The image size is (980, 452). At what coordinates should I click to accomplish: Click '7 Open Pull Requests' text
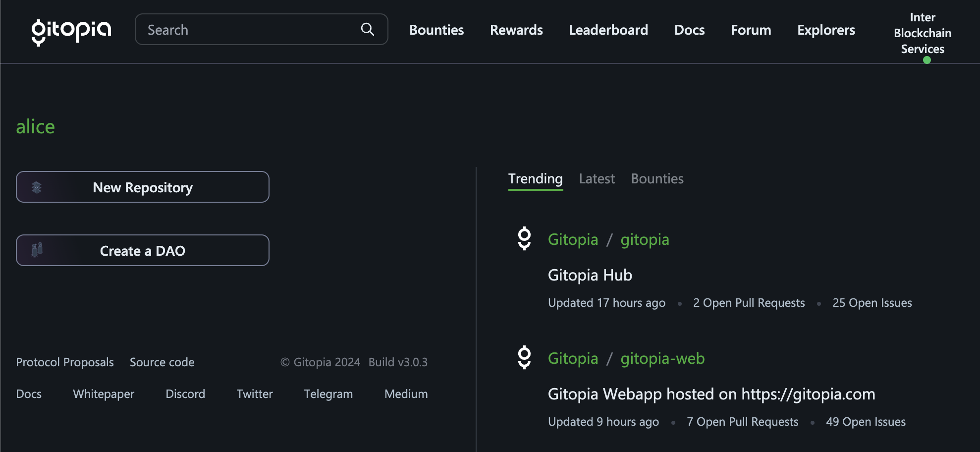pyautogui.click(x=742, y=422)
